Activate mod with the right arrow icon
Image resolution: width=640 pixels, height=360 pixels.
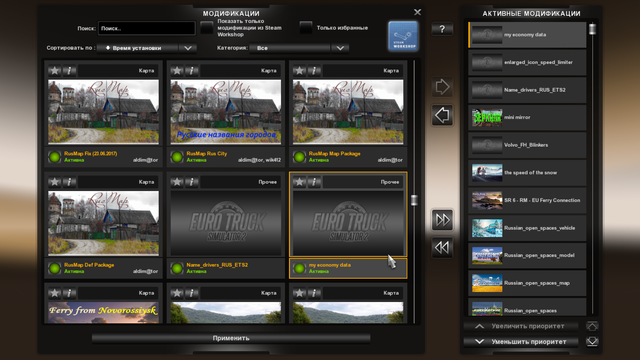[442, 87]
